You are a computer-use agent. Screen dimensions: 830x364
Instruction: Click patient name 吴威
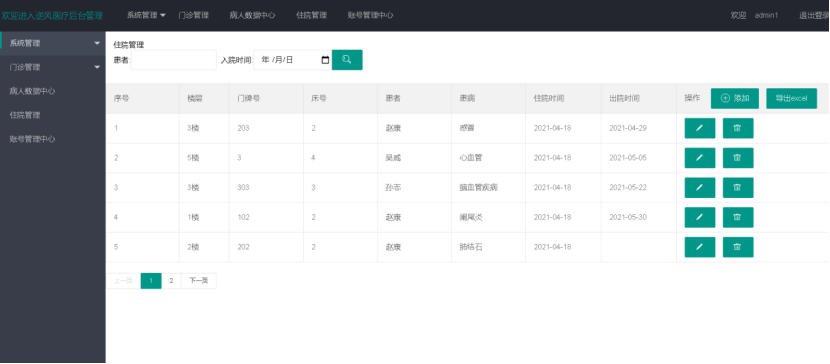pyautogui.click(x=393, y=158)
